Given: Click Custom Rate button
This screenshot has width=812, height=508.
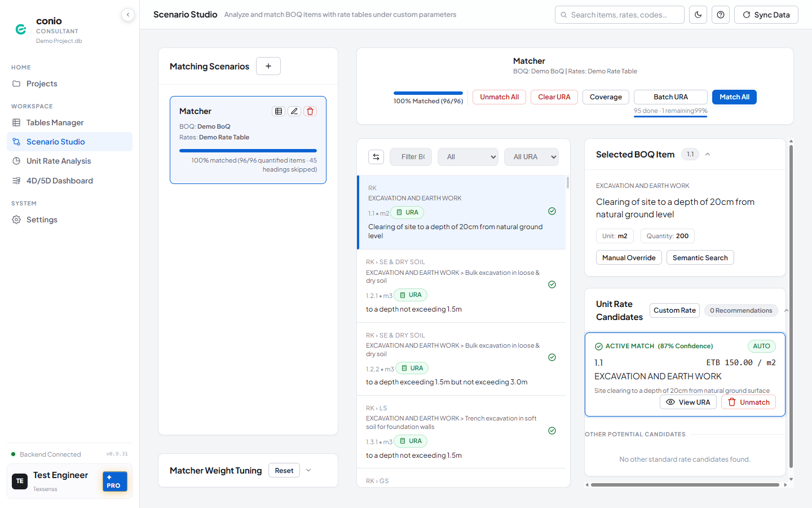Looking at the screenshot, I should tap(674, 310).
